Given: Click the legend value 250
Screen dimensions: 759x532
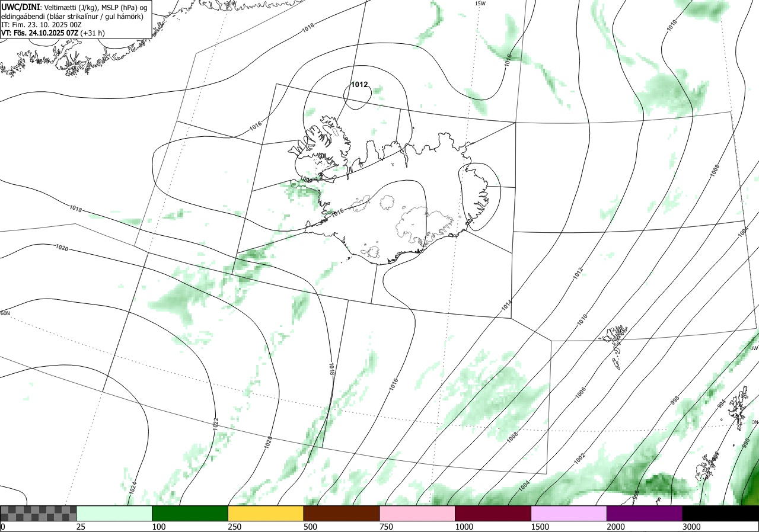Looking at the screenshot, I should click(235, 527).
